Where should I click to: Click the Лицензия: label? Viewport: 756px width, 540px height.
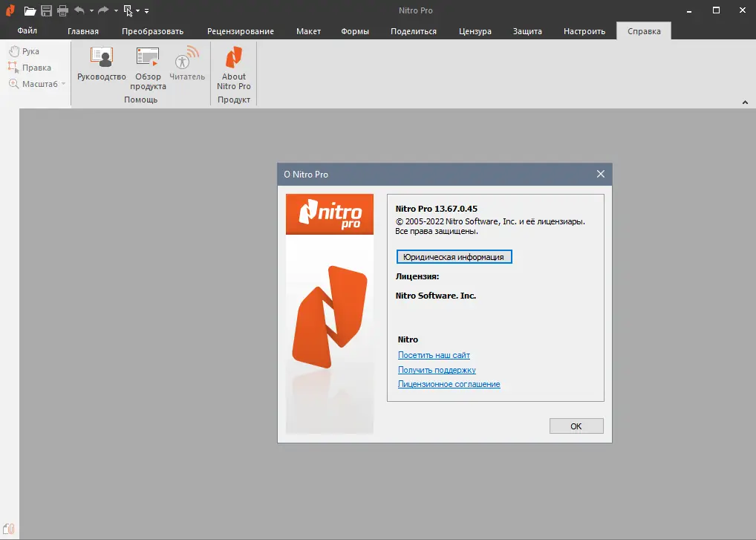417,277
